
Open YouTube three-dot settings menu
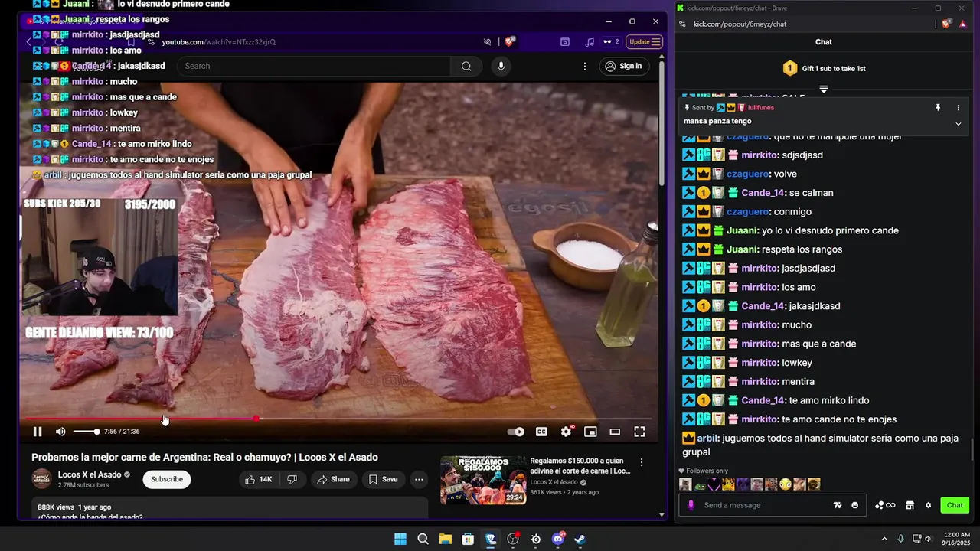pyautogui.click(x=585, y=66)
